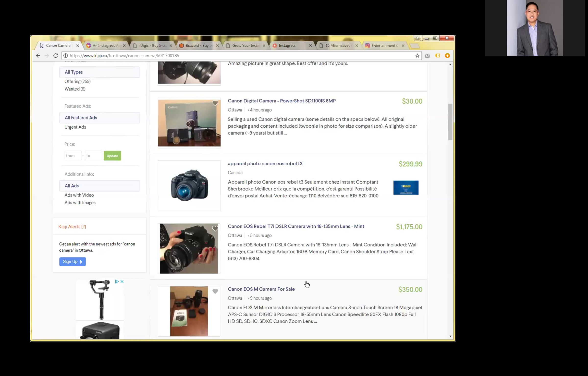This screenshot has width=588, height=376.
Task: Click the page vertical scrollbar thumb
Action: point(450,122)
